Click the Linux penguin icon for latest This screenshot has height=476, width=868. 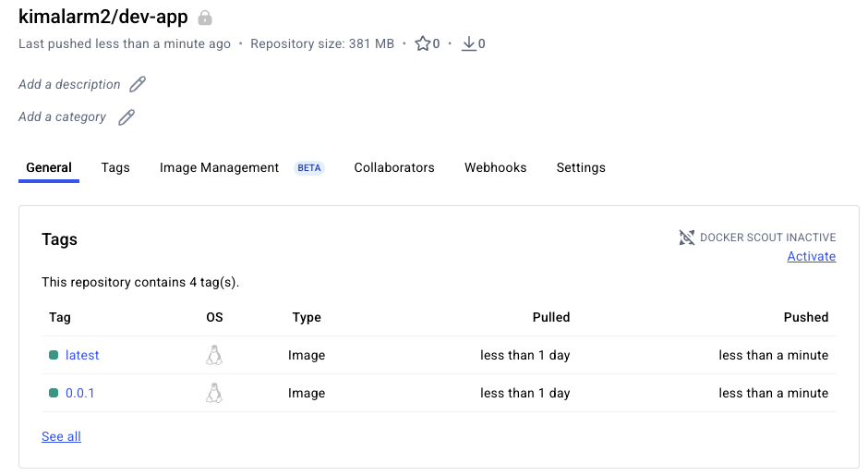(x=214, y=355)
